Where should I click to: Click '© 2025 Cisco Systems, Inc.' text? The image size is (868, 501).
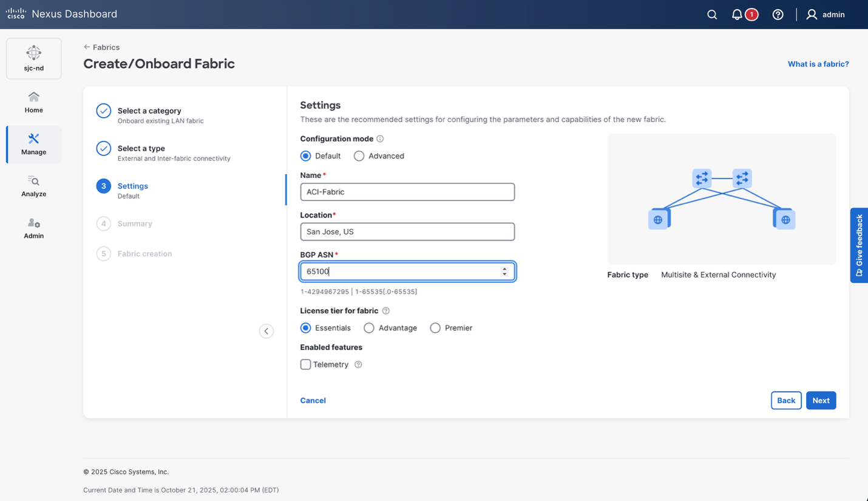click(x=126, y=472)
